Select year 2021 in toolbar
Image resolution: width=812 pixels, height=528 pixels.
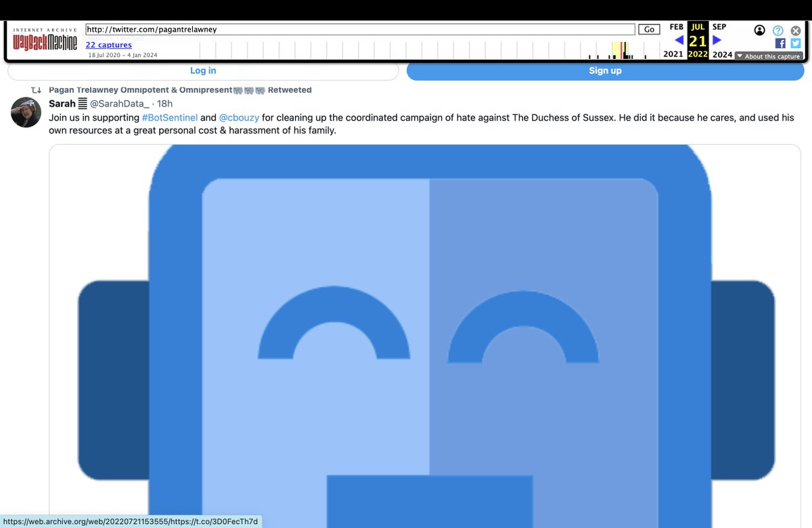(673, 55)
